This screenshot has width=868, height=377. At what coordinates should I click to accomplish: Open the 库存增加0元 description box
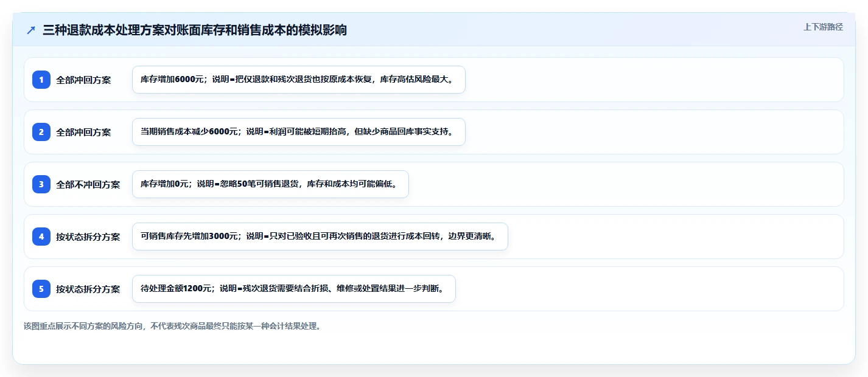(x=270, y=184)
